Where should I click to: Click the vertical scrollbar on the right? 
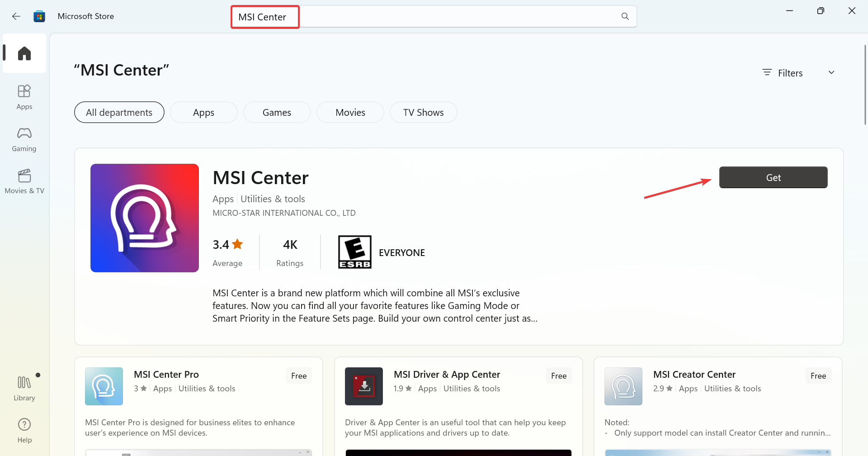(x=865, y=85)
